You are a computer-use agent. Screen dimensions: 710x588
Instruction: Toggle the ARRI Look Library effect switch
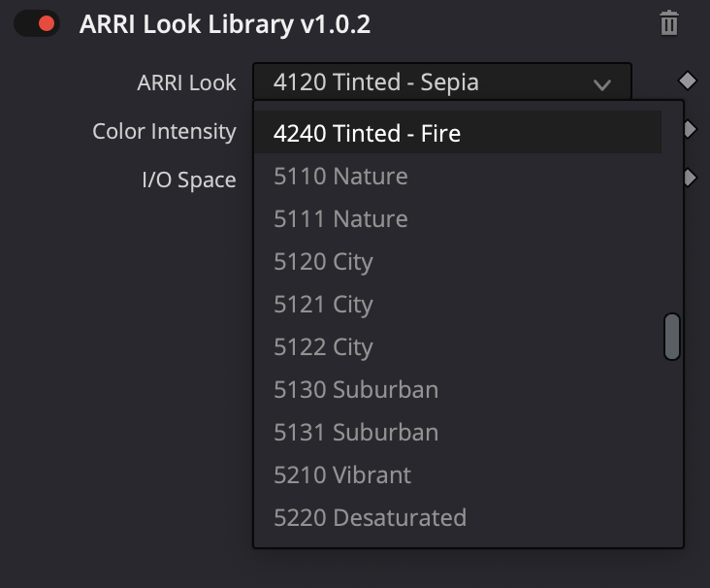click(x=37, y=23)
